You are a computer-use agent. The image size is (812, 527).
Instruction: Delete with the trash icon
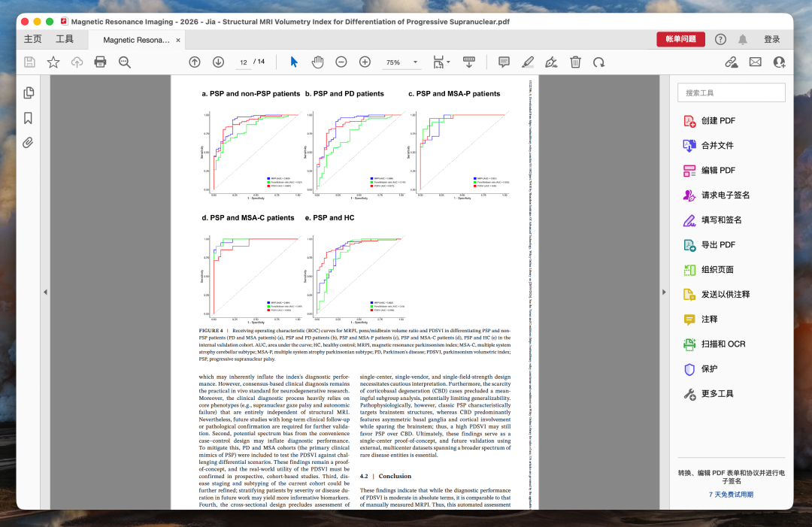(x=575, y=62)
